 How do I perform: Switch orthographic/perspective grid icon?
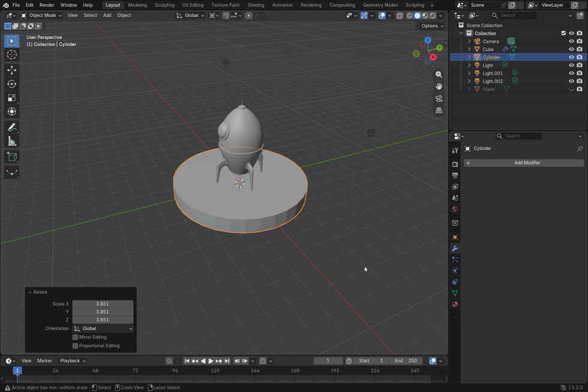439,110
